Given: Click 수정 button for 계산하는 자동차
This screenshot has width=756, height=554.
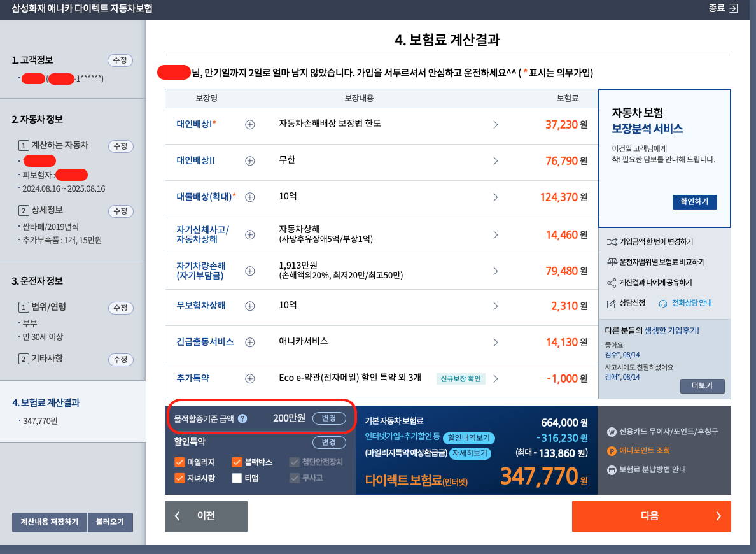Looking at the screenshot, I should (x=120, y=146).
